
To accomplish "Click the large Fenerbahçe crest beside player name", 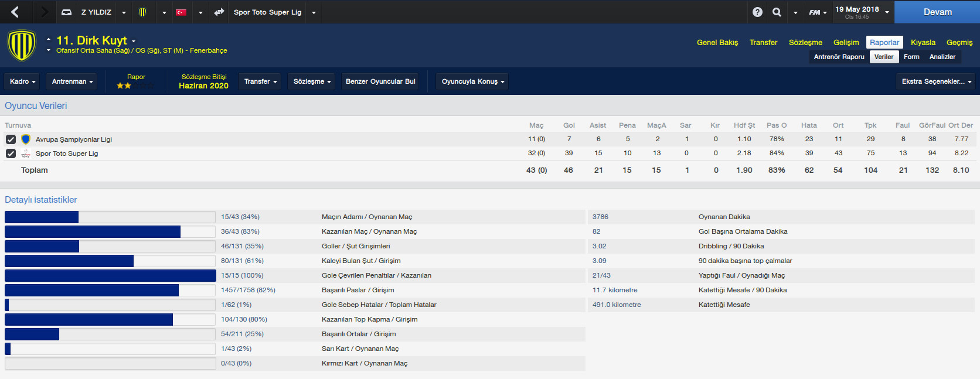I will [22, 46].
